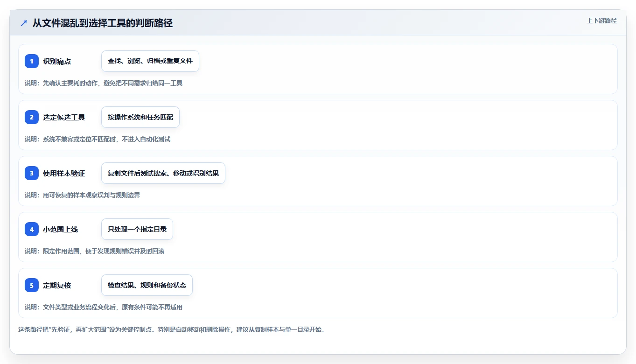636x364 pixels.
Task: Click the footer summary beginning 这条路径把
Action: (x=171, y=329)
